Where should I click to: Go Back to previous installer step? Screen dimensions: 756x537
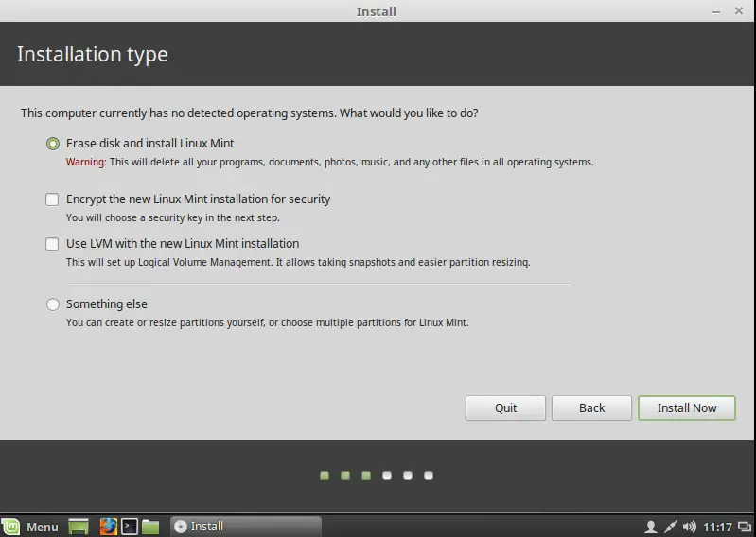point(591,407)
